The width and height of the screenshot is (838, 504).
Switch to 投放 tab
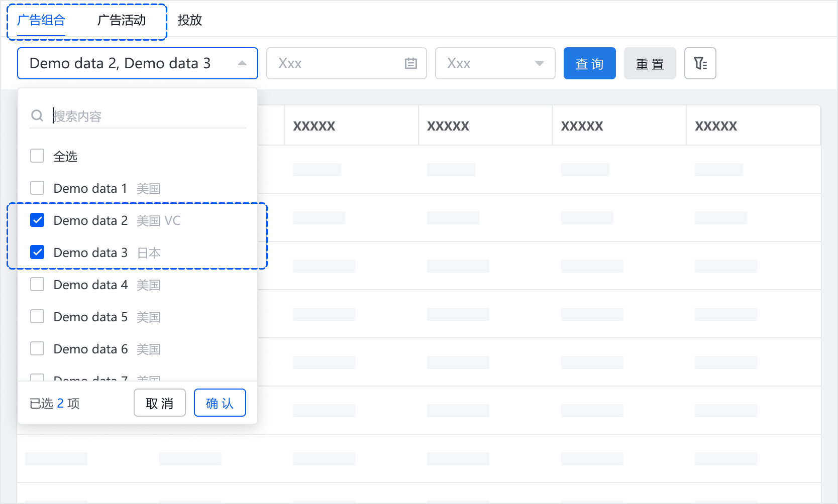click(190, 20)
